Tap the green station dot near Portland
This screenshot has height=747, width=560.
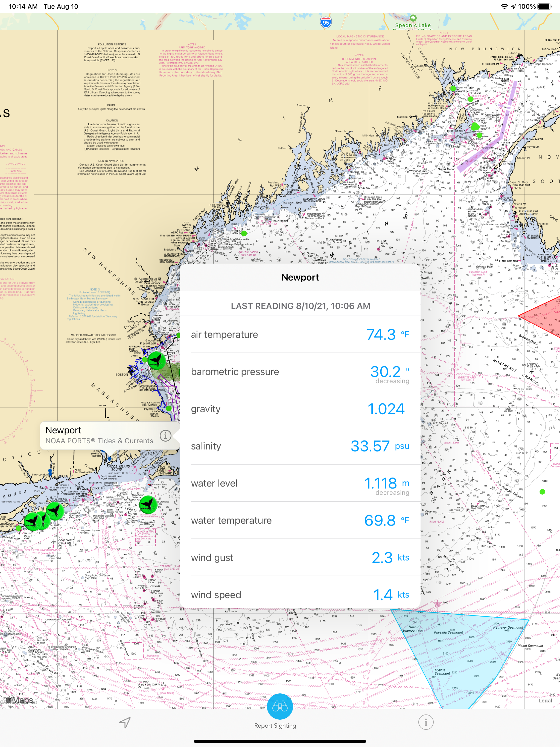coord(244,233)
